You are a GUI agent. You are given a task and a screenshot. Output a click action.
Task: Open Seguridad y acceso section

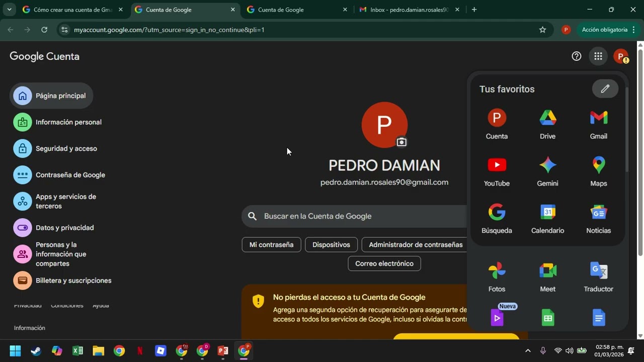click(55, 148)
